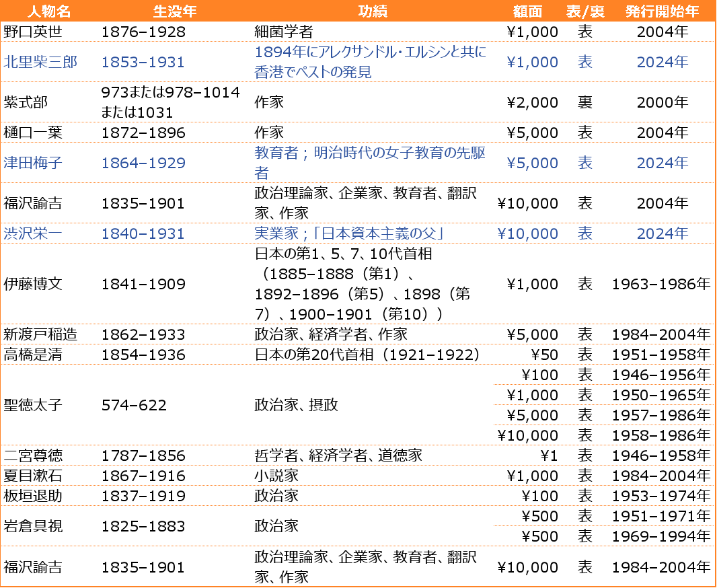Click the issue period 1957–1986年
This screenshot has width=717, height=588.
(x=661, y=414)
